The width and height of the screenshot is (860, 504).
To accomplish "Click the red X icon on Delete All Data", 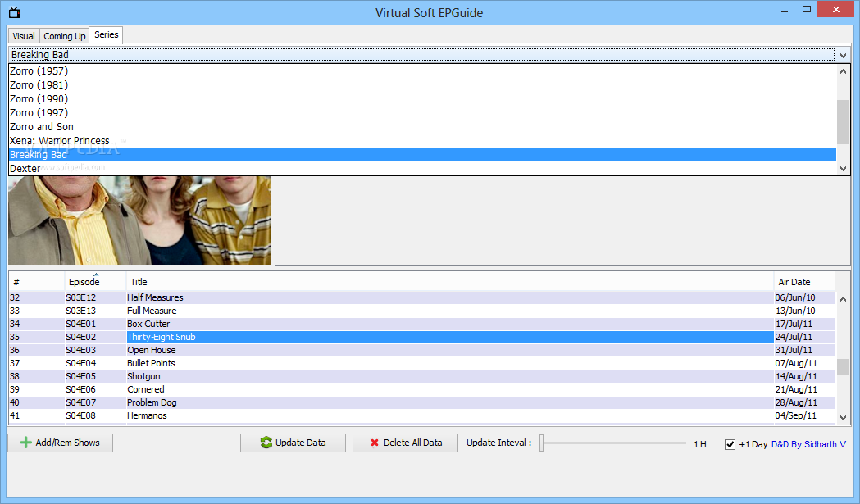I will 375,443.
